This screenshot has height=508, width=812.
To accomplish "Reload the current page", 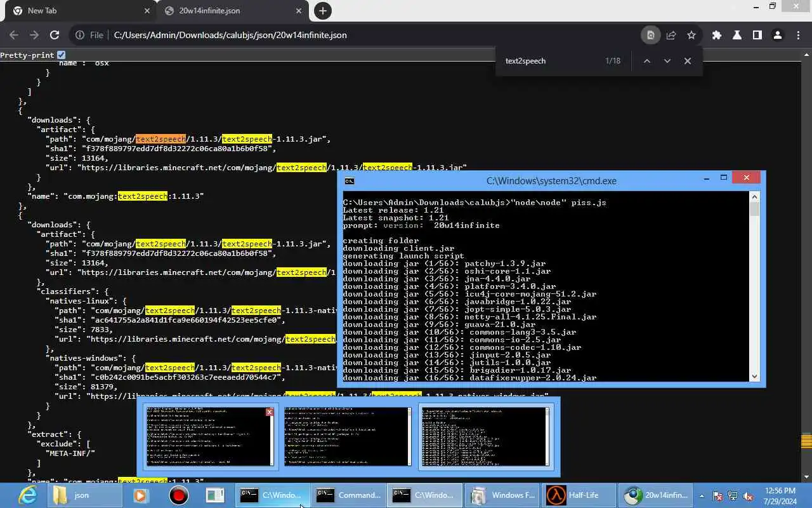I will [x=55, y=35].
